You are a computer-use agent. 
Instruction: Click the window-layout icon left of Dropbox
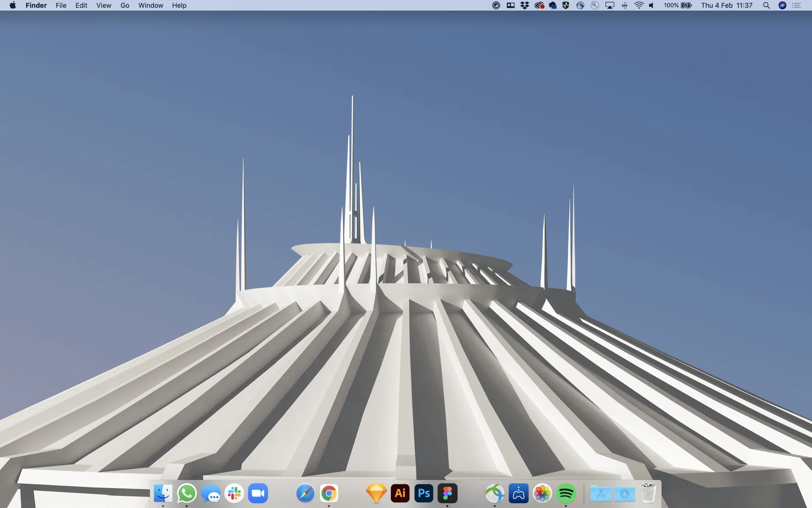511,5
